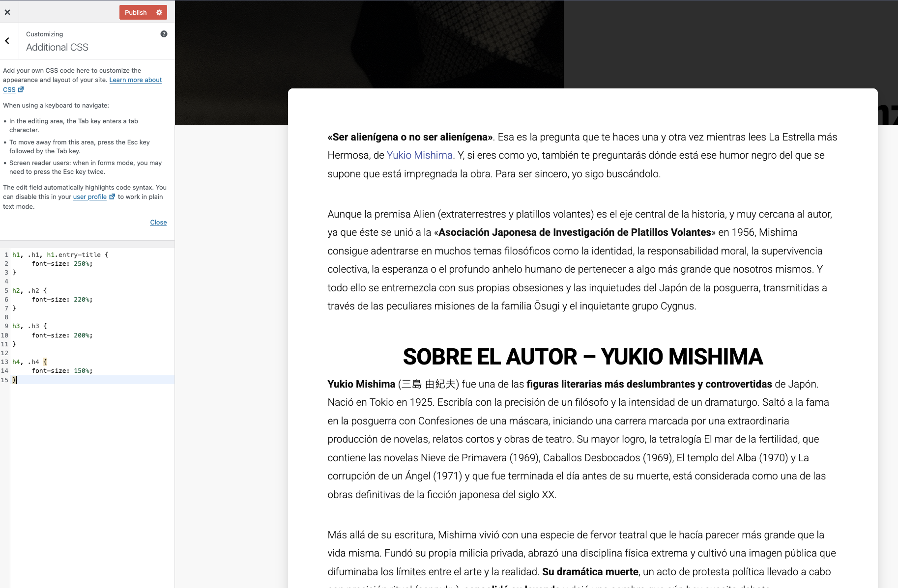Close the Customizer with the X icon
Image resolution: width=898 pixels, height=588 pixels.
click(7, 12)
